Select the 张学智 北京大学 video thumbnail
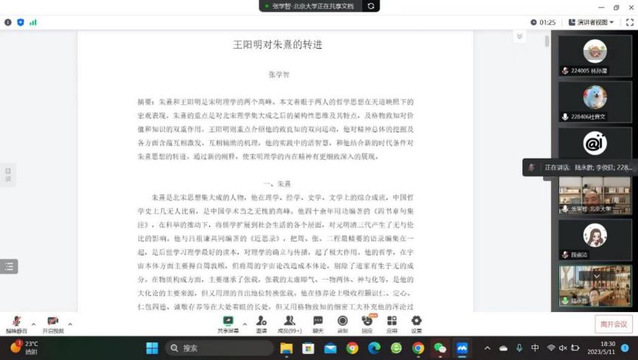This screenshot has height=360, width=638. pyautogui.click(x=595, y=196)
